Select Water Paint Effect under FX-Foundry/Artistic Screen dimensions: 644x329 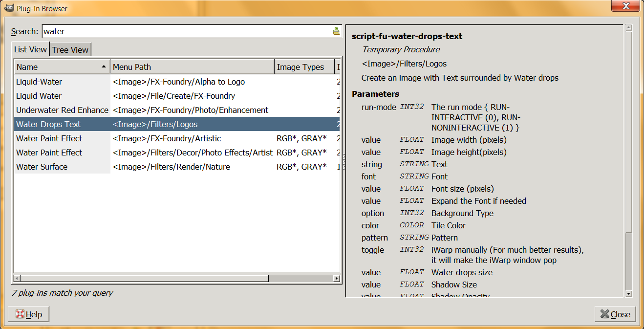pyautogui.click(x=177, y=138)
